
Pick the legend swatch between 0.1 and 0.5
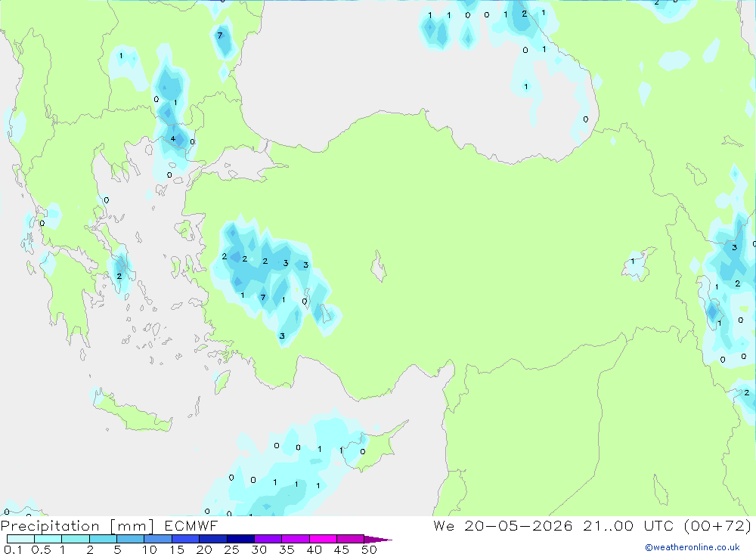point(20,539)
